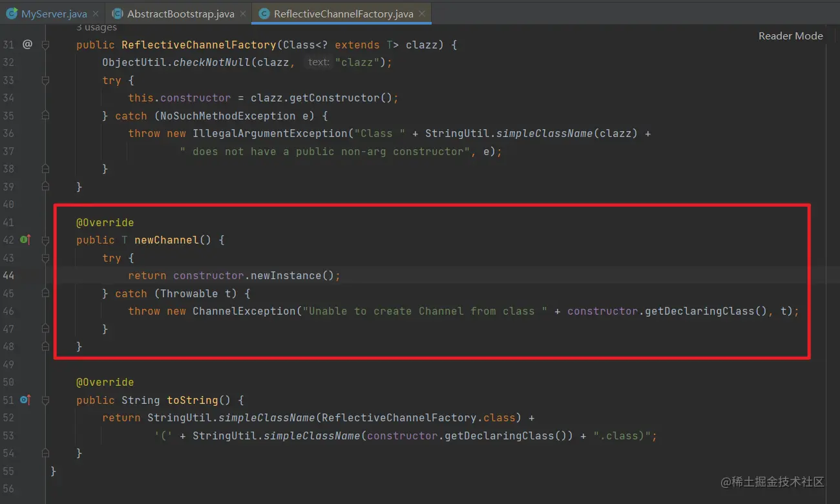The width and height of the screenshot is (840, 504).
Task: Click line number 44 in the gutter
Action: 8,275
